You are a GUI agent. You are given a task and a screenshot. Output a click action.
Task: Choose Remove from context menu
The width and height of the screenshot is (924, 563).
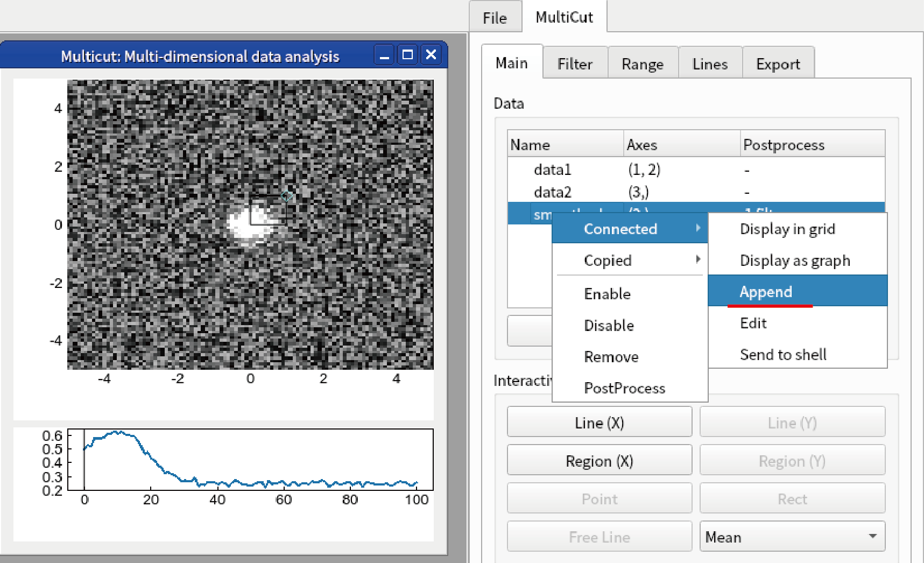click(x=630, y=356)
